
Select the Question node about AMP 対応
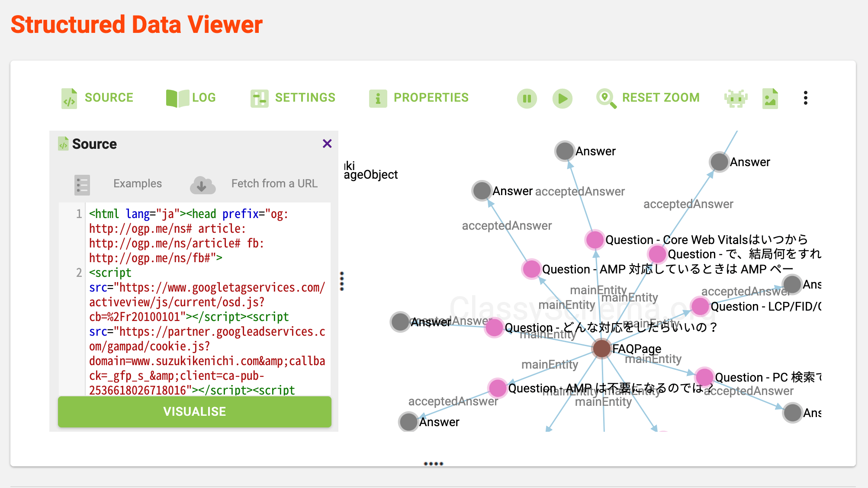[x=531, y=269]
